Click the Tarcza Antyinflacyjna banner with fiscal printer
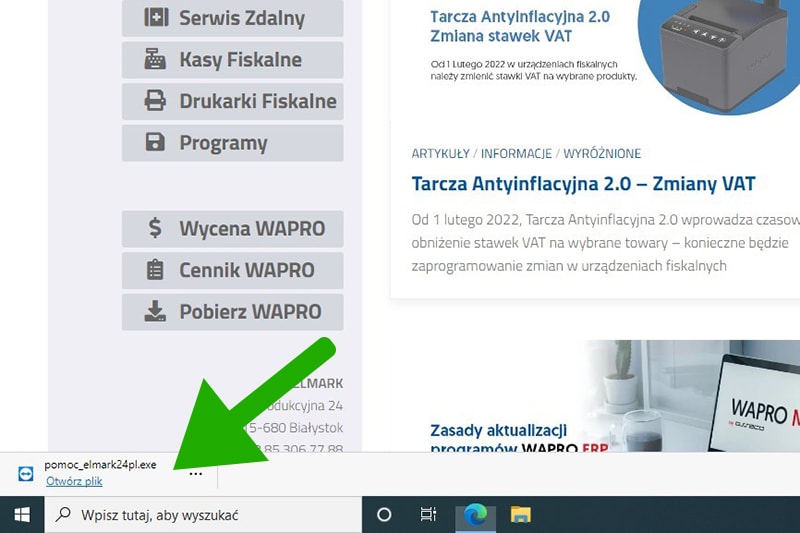 (595, 56)
